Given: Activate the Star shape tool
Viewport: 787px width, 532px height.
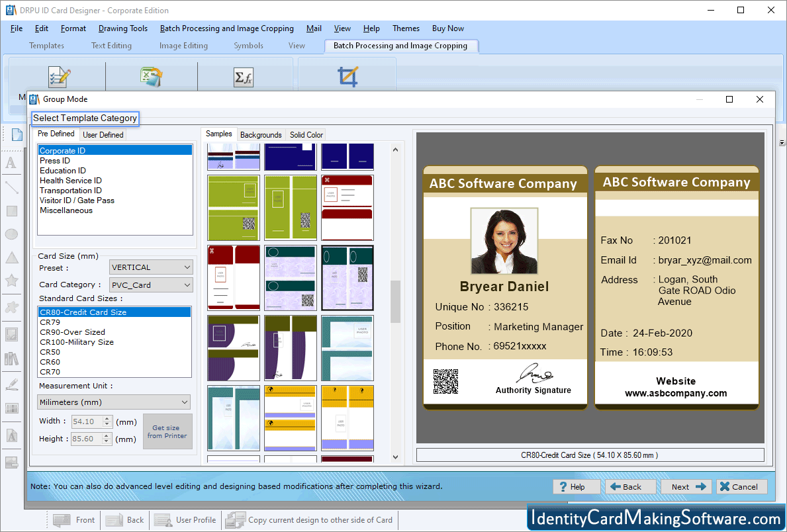Looking at the screenshot, I should pos(11,281).
